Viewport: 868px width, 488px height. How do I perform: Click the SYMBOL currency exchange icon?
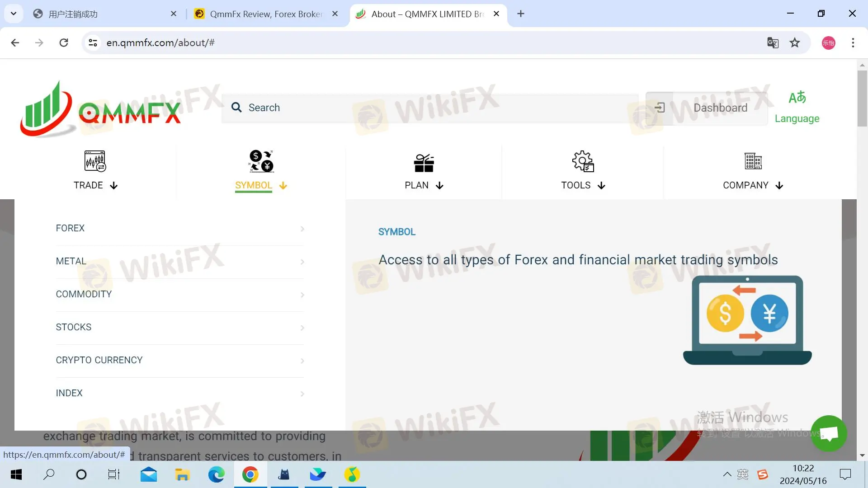(261, 161)
